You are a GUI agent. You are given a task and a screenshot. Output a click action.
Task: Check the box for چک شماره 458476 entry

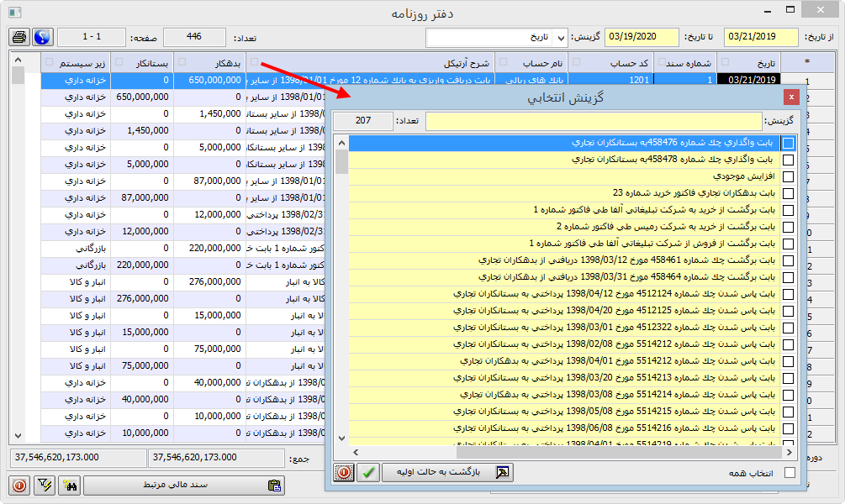point(788,144)
